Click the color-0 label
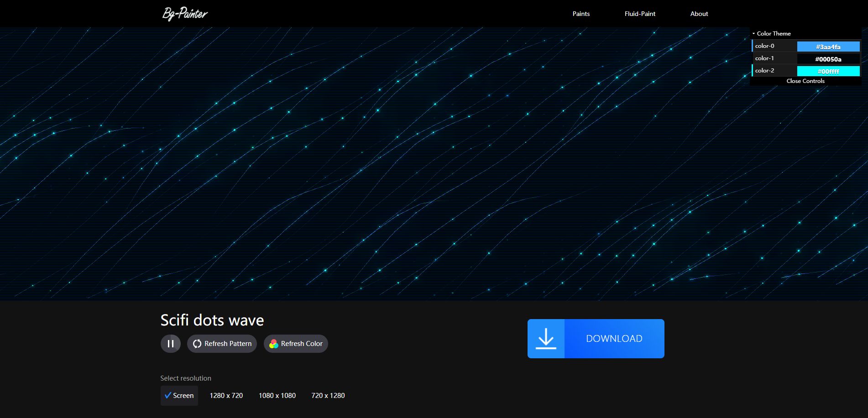The width and height of the screenshot is (868, 418). pyautogui.click(x=764, y=46)
